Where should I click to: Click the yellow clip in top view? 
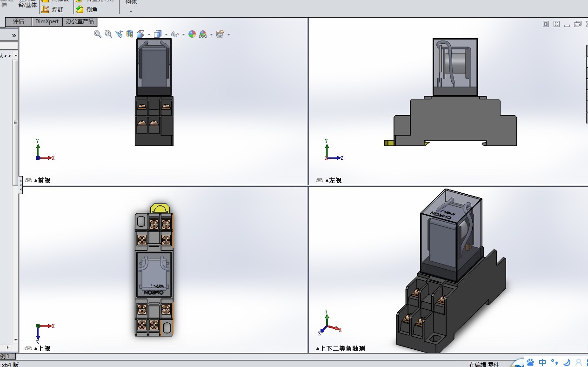(160, 208)
